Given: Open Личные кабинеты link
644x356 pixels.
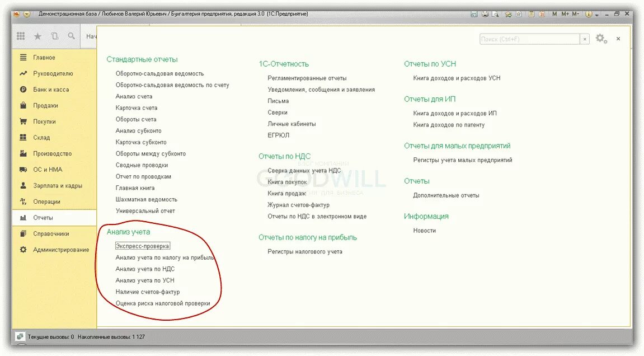Looking at the screenshot, I should 292,124.
